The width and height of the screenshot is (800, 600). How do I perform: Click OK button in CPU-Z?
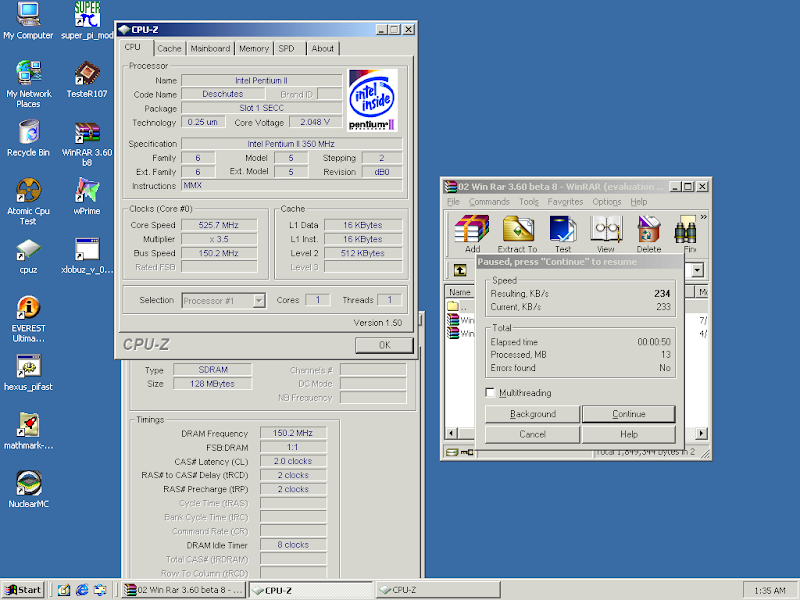pos(384,345)
